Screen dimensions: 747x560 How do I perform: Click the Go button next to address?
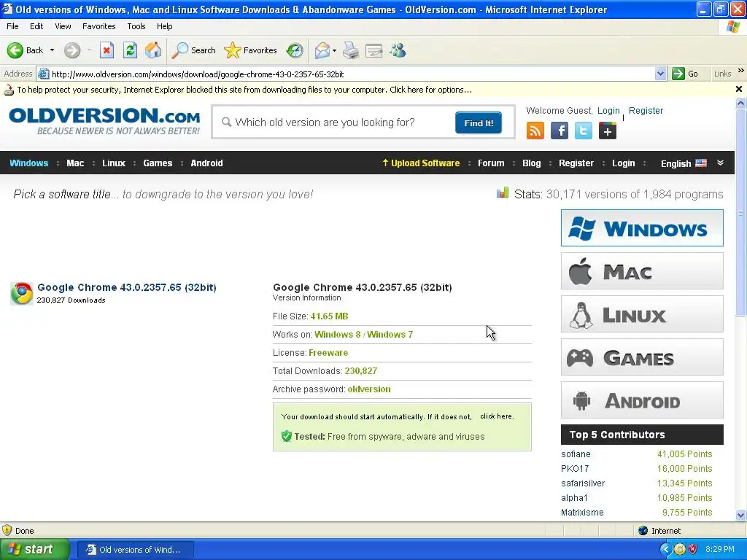pos(685,74)
